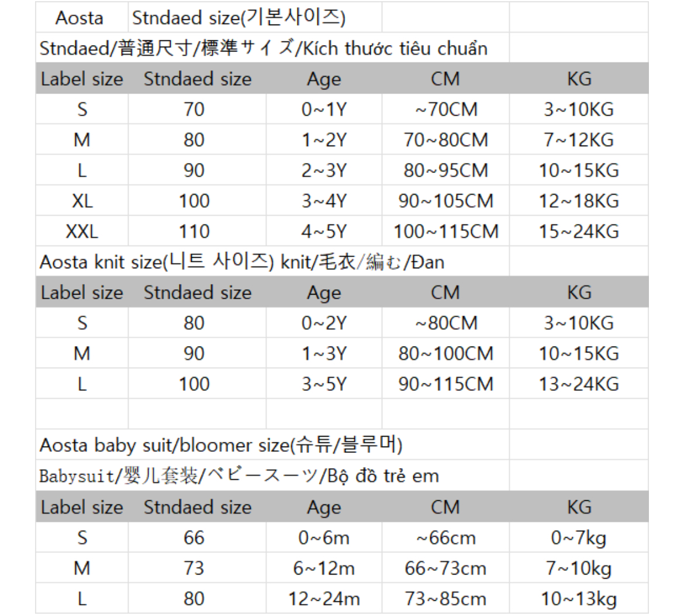Select the 80~100CM knit height cell

pos(445,354)
